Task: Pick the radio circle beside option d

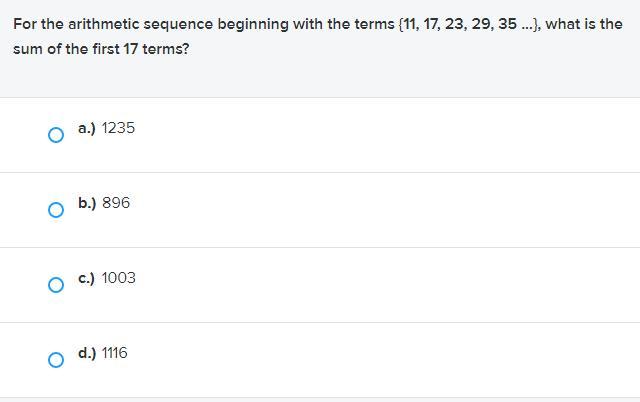Action: [56, 360]
